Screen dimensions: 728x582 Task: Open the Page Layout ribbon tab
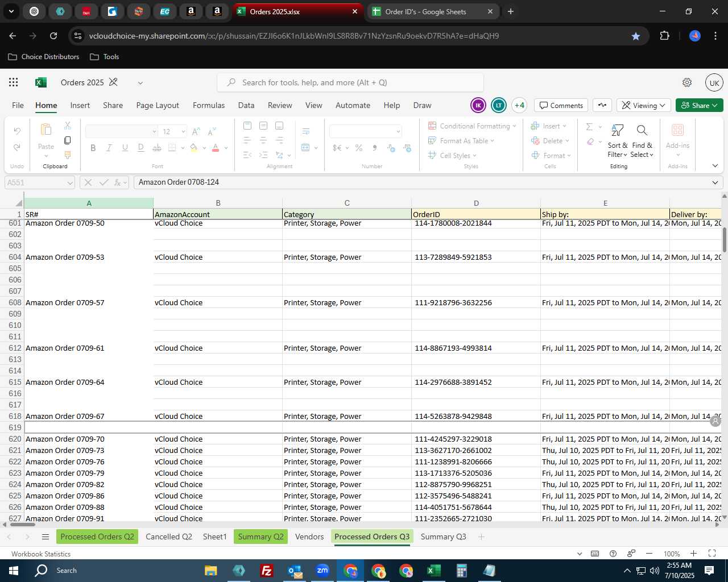coord(158,105)
